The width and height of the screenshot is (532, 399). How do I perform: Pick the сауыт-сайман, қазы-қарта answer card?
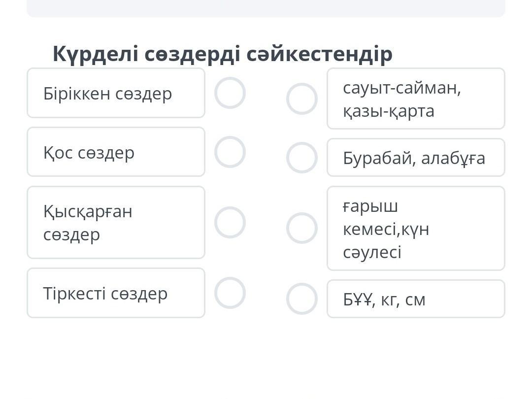click(416, 99)
